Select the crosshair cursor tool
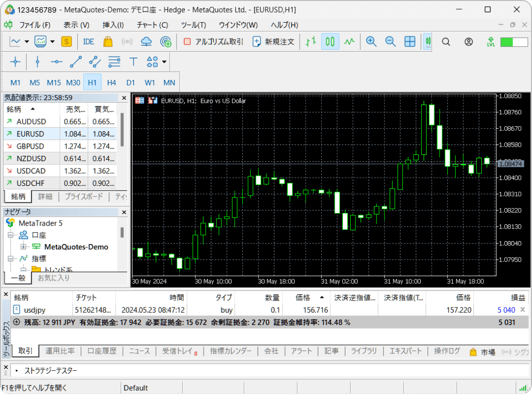 (15, 62)
